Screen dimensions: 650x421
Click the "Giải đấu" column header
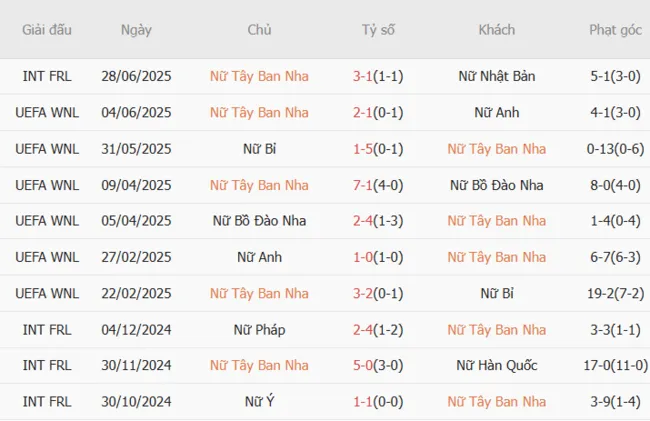(x=47, y=30)
